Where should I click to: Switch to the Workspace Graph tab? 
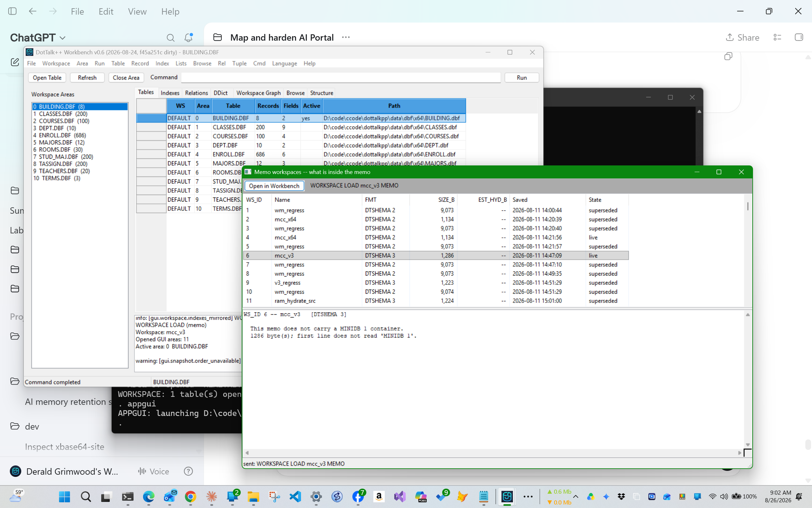pos(259,93)
